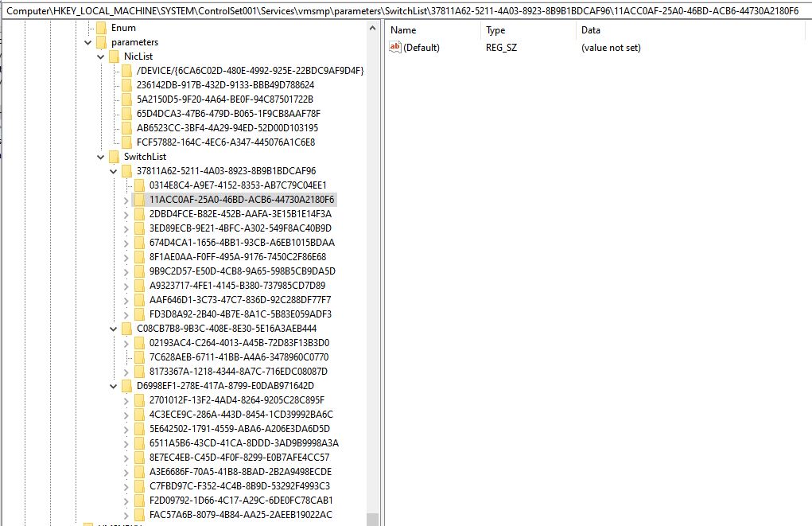
Task: Click the folder icon of selected key 11ACC0AF-25A0-46BD
Action: (x=139, y=199)
